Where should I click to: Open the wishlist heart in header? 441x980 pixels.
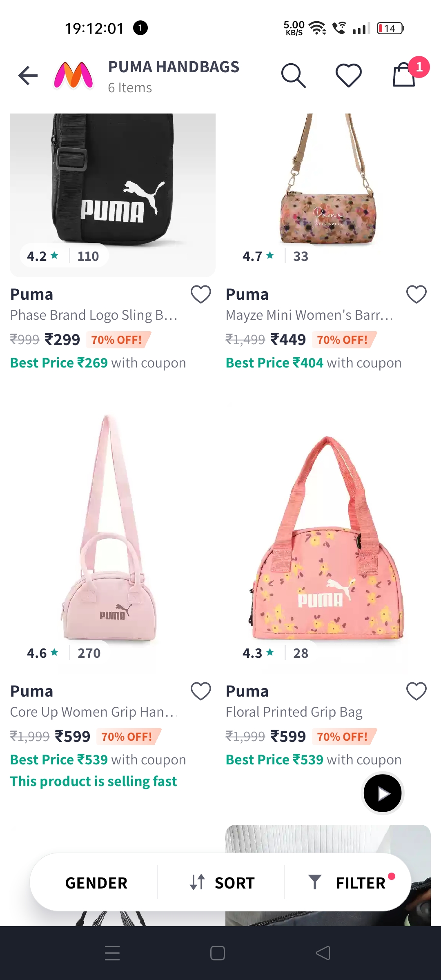point(349,76)
